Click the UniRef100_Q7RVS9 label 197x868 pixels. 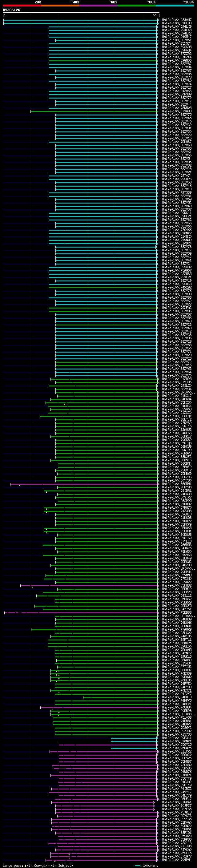[x=177, y=423]
